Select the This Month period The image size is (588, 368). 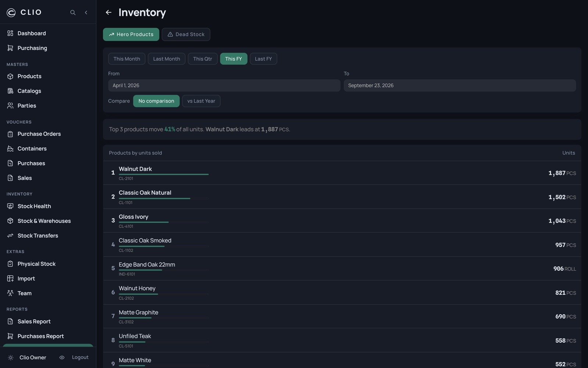click(x=127, y=59)
